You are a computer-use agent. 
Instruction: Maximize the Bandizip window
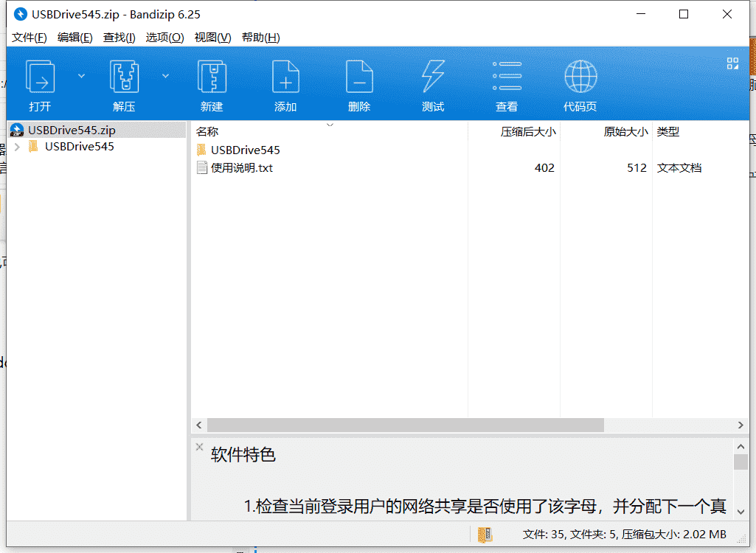(684, 15)
